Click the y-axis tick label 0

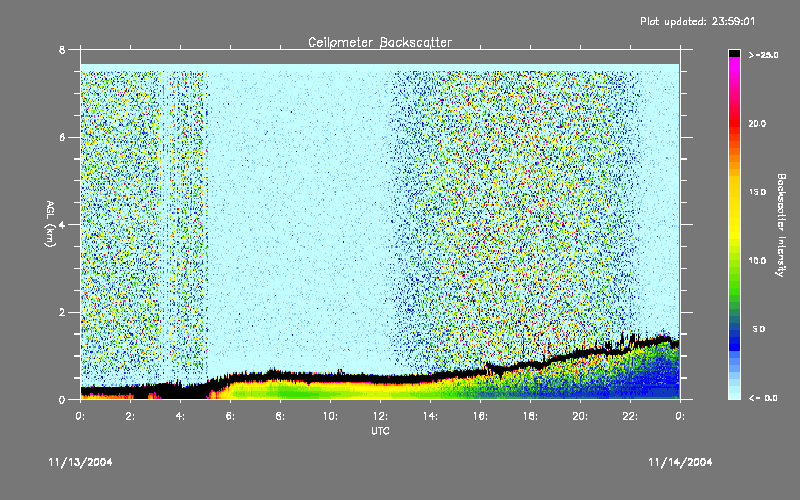(x=62, y=400)
